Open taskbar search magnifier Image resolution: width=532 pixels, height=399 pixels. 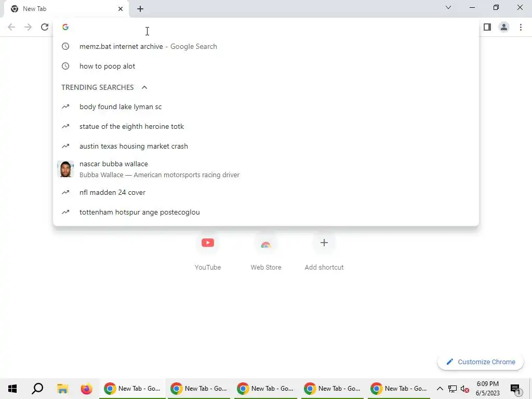(37, 389)
